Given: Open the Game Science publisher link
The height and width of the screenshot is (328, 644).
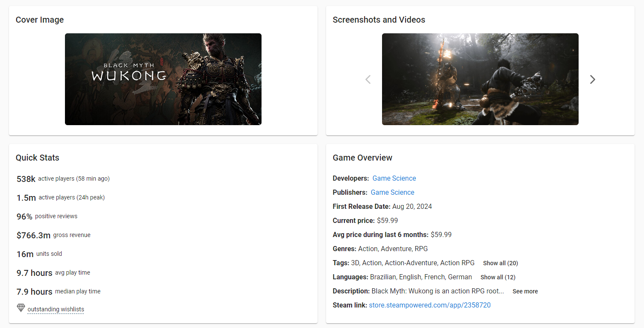Looking at the screenshot, I should [392, 193].
